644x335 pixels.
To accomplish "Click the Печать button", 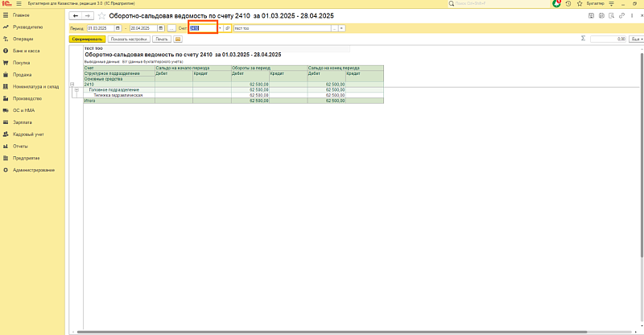I will (x=162, y=39).
